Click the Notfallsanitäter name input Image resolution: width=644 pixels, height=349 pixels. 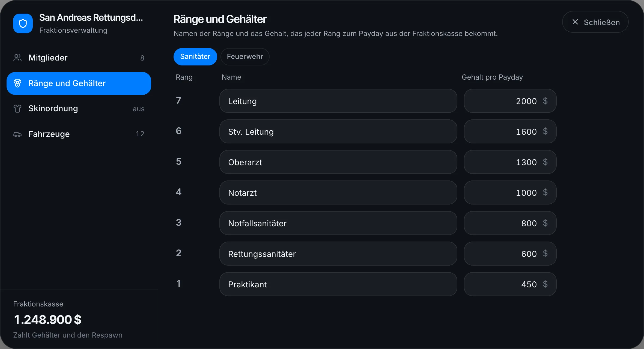[338, 223]
